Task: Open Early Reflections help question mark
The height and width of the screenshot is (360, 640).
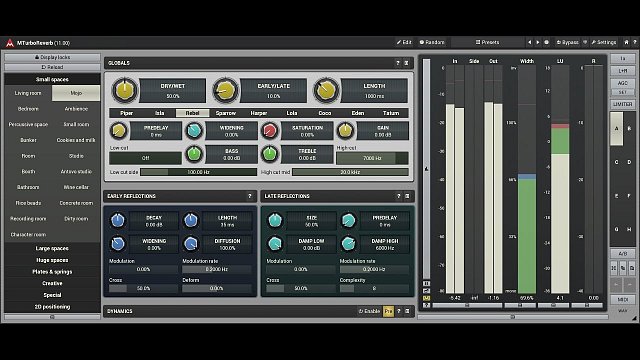Action: click(250, 196)
